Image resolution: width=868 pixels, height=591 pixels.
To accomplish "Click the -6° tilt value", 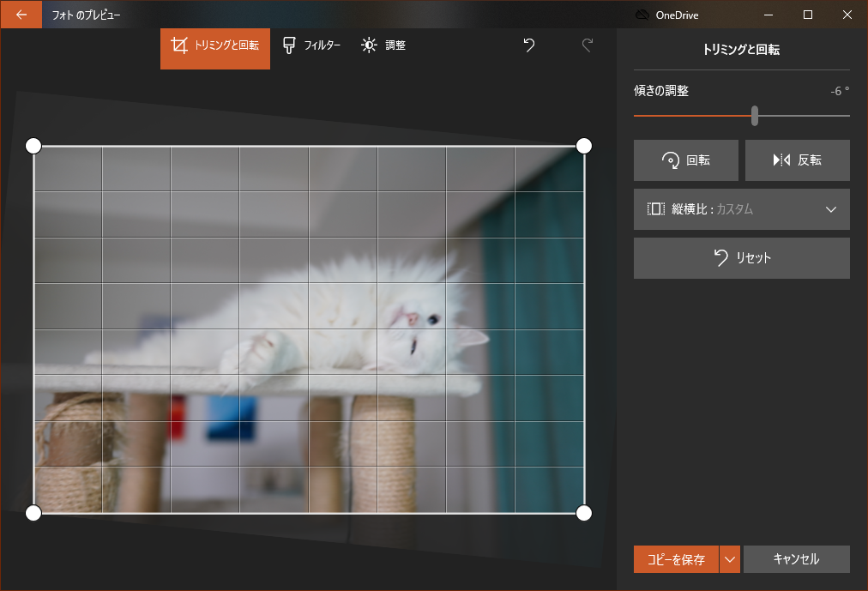I will 840,91.
